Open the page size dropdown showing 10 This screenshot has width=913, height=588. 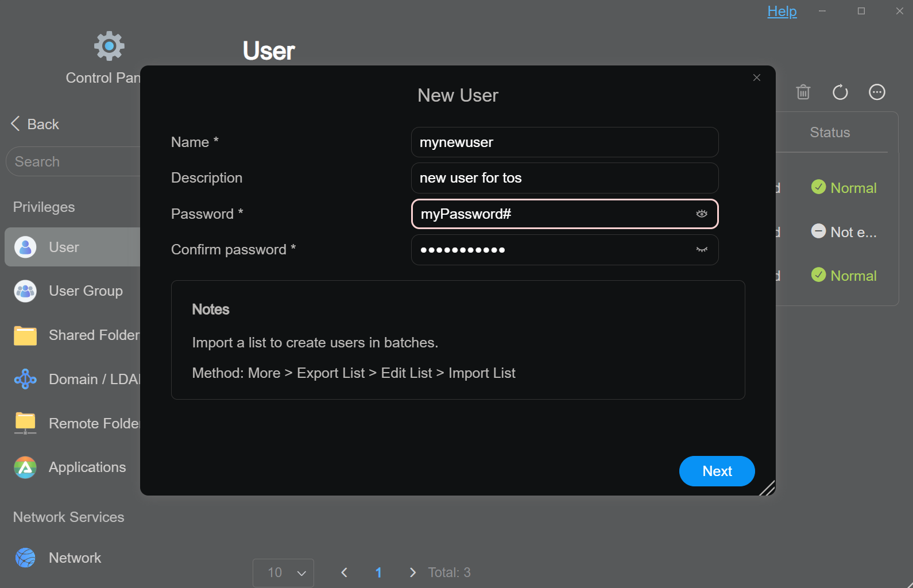tap(283, 572)
